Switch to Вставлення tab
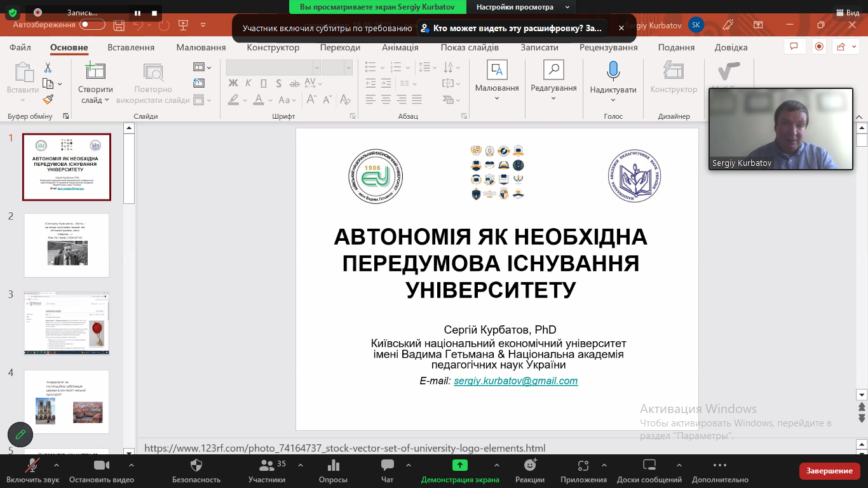 (131, 48)
